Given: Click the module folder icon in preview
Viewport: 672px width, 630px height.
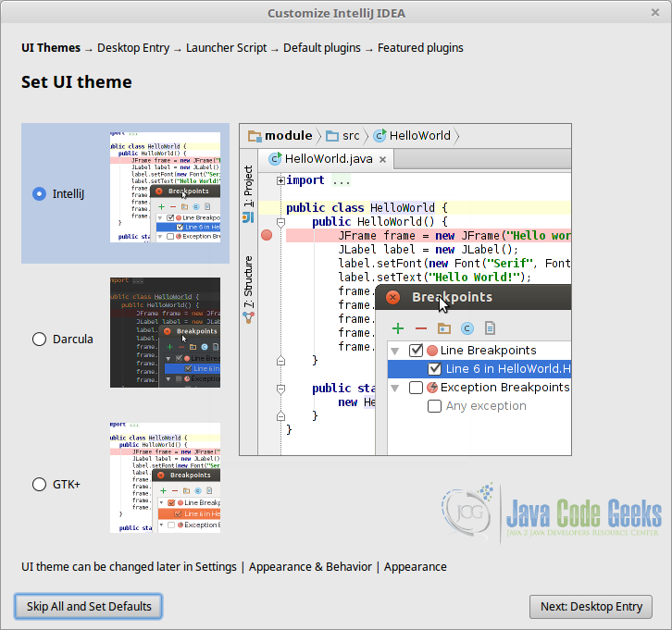Looking at the screenshot, I should tap(255, 136).
